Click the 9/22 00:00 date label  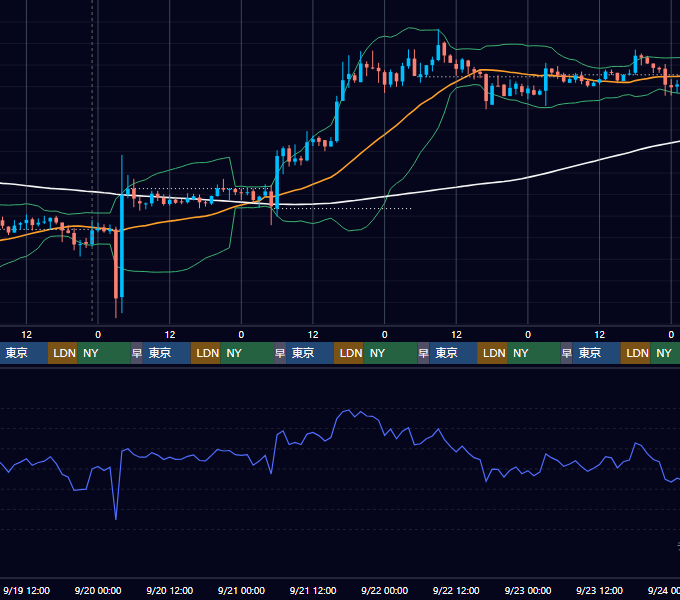(384, 590)
